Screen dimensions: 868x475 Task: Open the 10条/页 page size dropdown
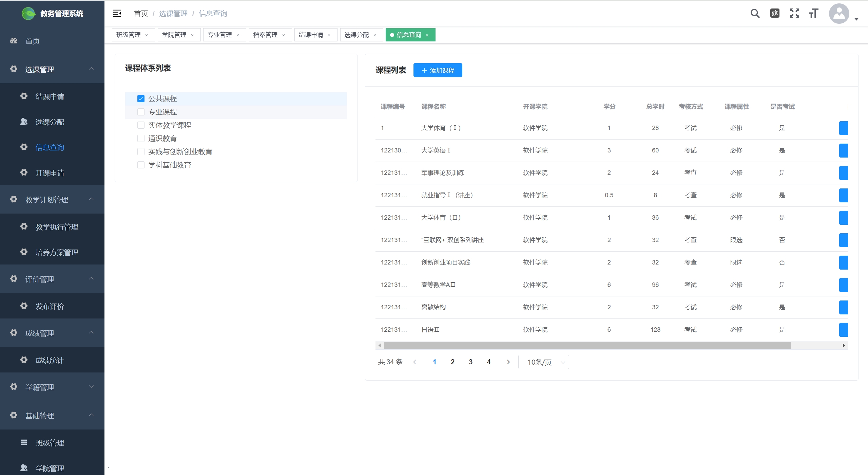point(543,362)
